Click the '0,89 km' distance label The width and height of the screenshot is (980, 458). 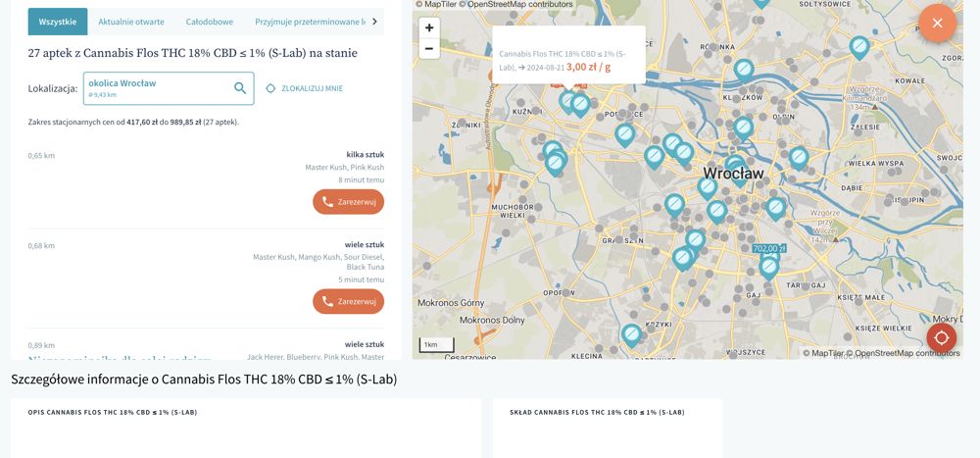[41, 345]
